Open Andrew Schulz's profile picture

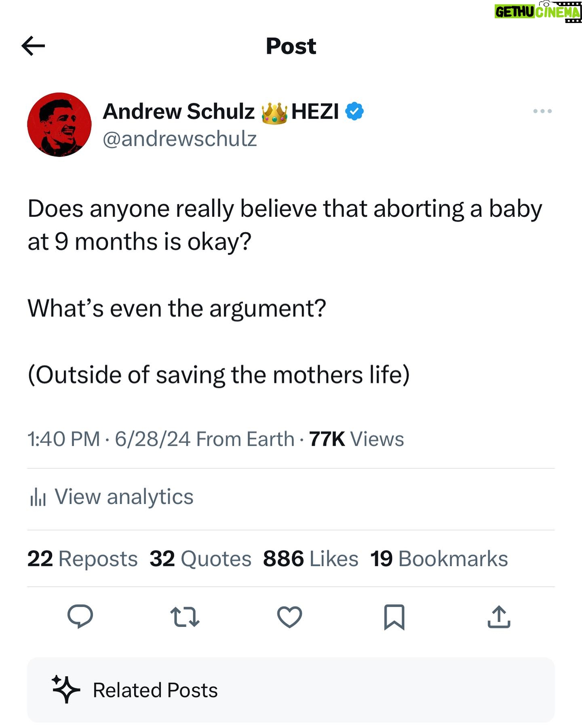[59, 125]
